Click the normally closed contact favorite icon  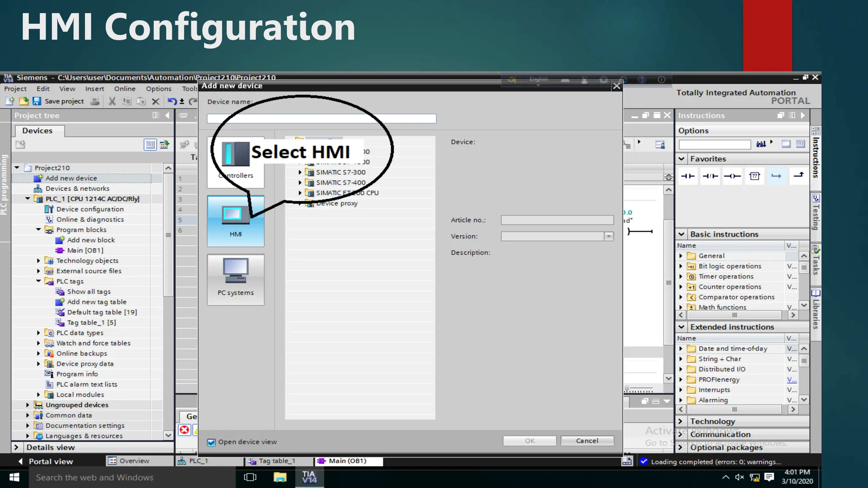(x=710, y=176)
